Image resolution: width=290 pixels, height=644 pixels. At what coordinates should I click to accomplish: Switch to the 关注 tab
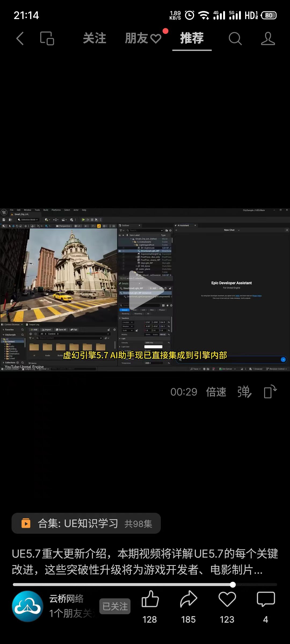coord(95,38)
